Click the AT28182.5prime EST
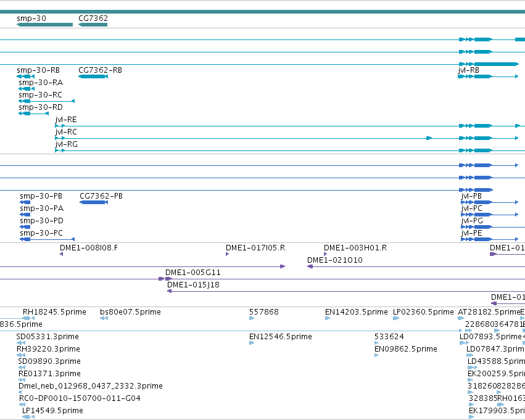This screenshot has width=525, height=420. (x=461, y=318)
